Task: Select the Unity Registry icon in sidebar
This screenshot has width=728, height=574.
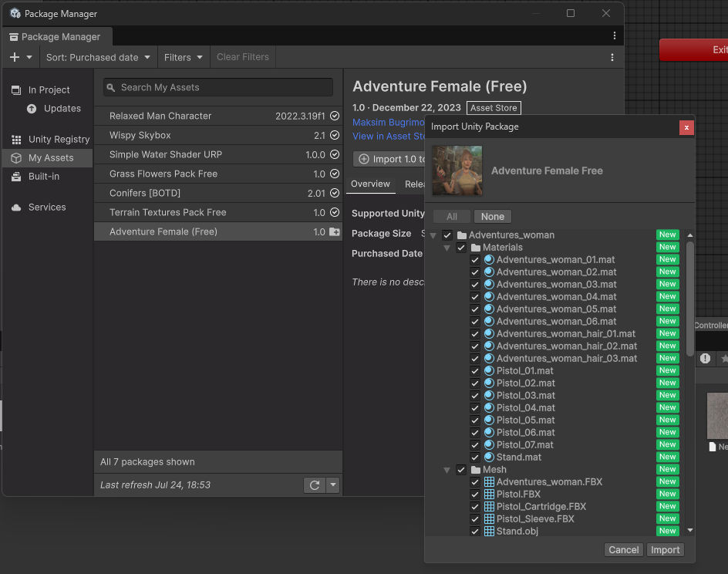Action: [16, 140]
